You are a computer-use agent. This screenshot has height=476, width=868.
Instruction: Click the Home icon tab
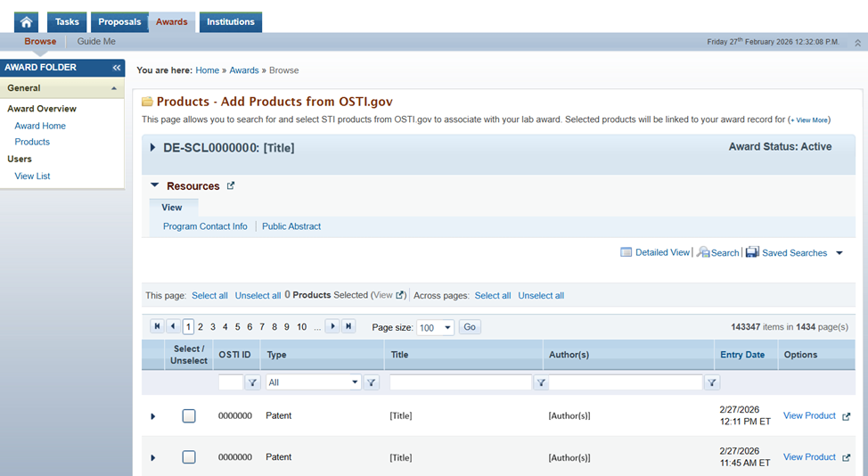pyautogui.click(x=27, y=22)
